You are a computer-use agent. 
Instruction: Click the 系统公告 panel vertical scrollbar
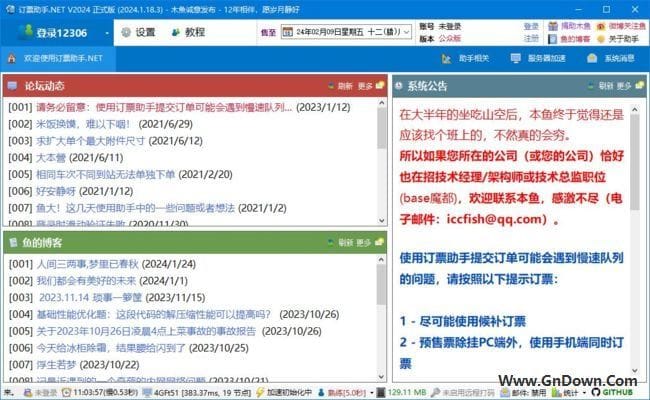click(x=640, y=240)
